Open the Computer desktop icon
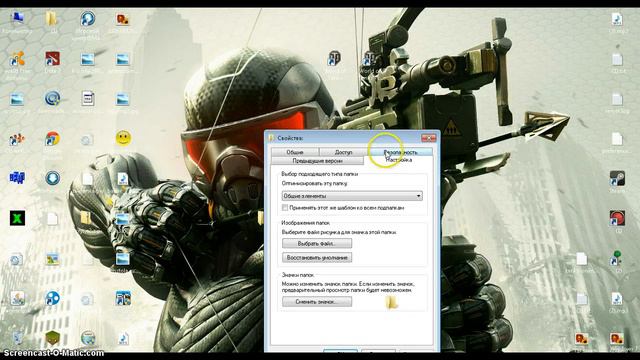The width and height of the screenshot is (640, 360). tap(17, 18)
